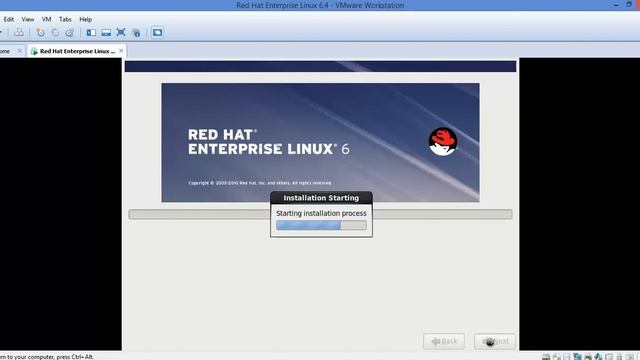Open the Help menu
Screen dimensions: 640x360
pyautogui.click(x=85, y=19)
